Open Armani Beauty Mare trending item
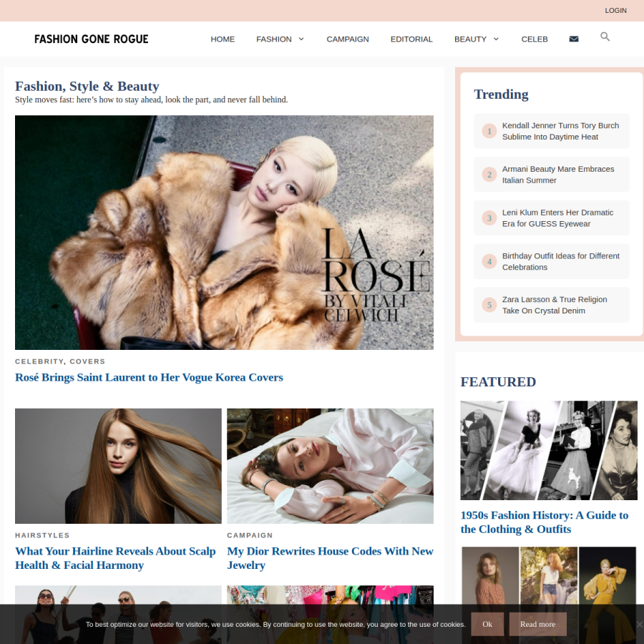644x644 pixels. coord(551,175)
